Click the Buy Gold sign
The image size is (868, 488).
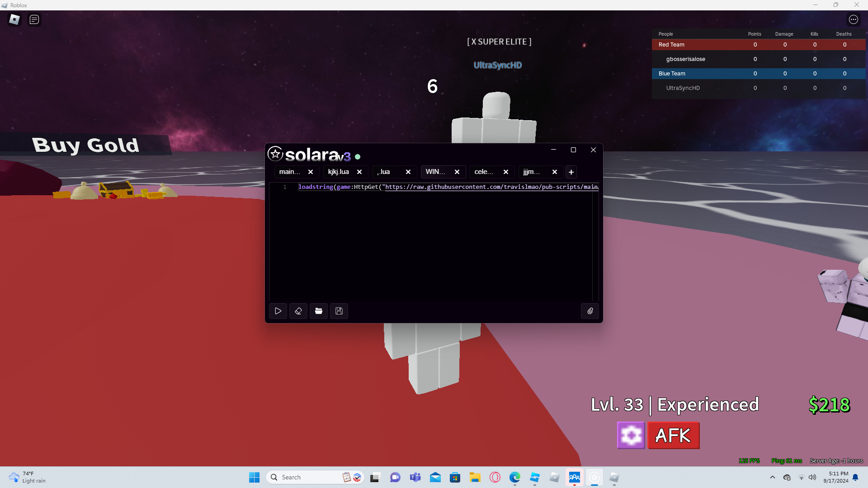[86, 145]
